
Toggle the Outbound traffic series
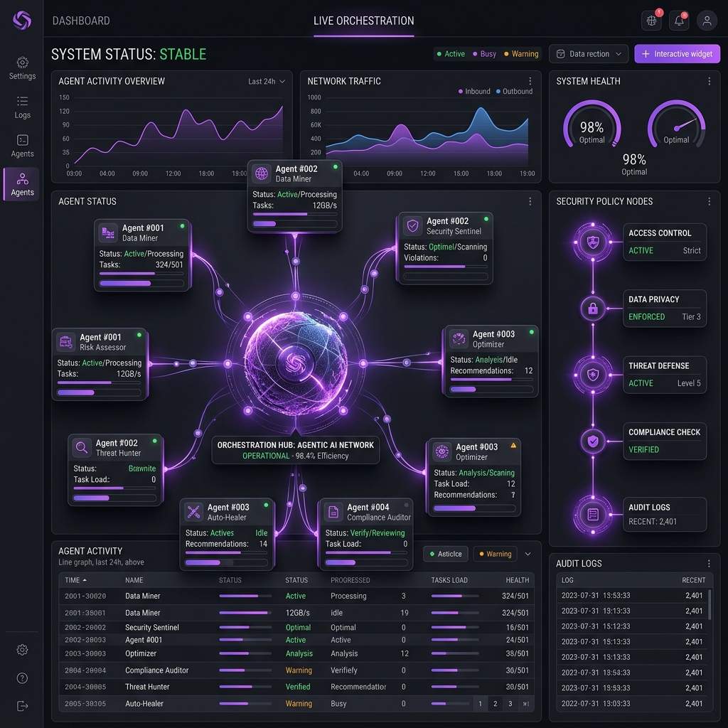pyautogui.click(x=514, y=92)
